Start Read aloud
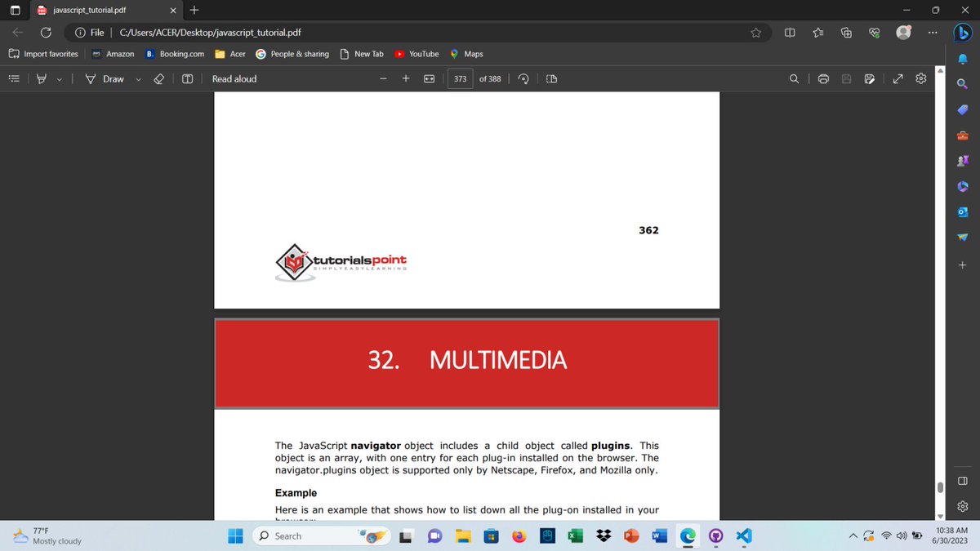 pos(234,79)
